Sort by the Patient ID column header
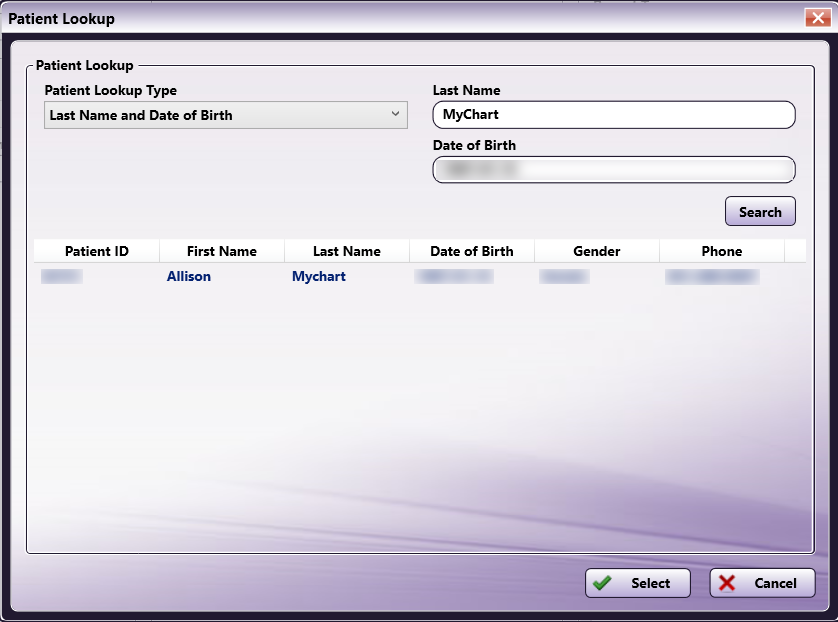 coord(97,251)
